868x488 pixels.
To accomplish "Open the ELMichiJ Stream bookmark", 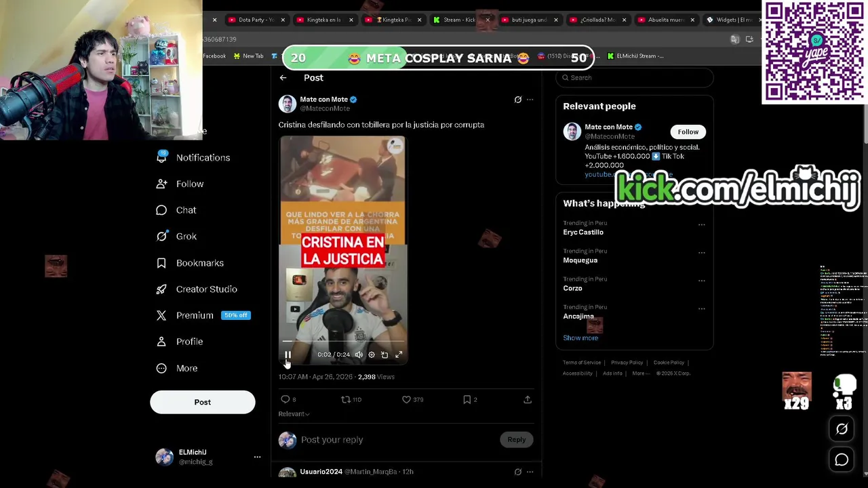I will pos(635,56).
